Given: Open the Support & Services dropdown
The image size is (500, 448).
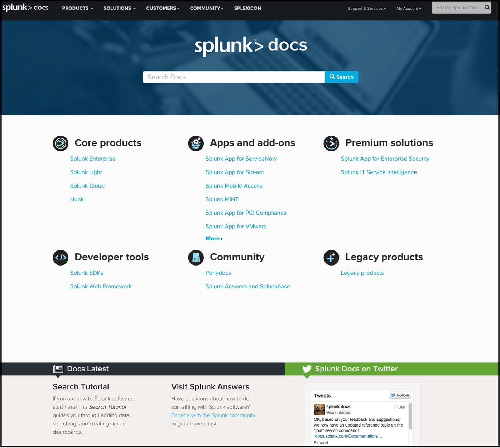Looking at the screenshot, I should pos(367,8).
